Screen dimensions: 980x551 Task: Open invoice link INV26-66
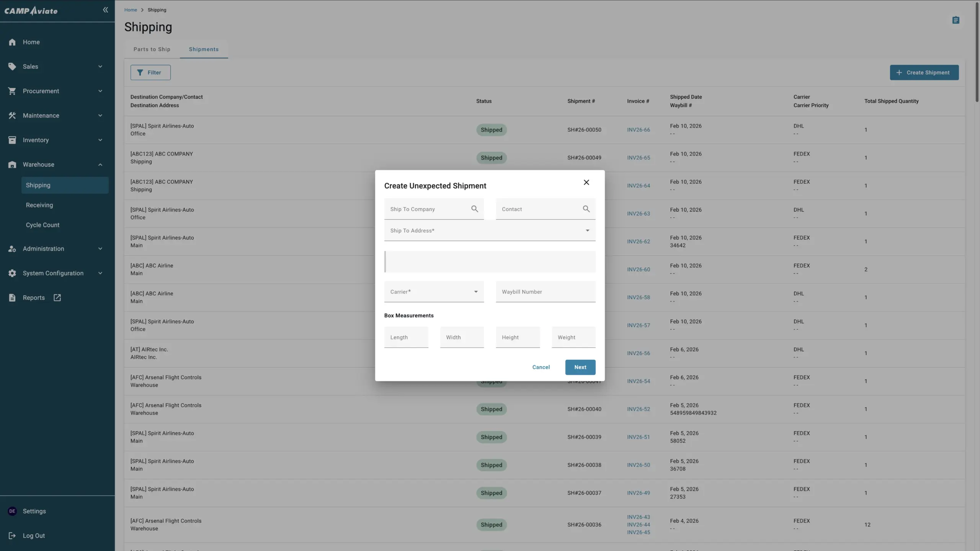[638, 130]
